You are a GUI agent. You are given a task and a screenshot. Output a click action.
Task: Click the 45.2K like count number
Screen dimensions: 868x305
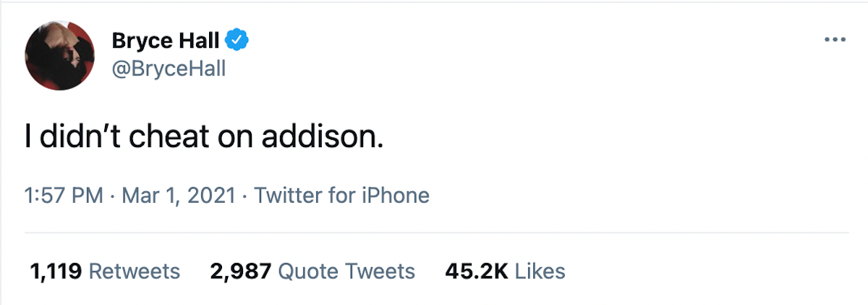pos(477,271)
